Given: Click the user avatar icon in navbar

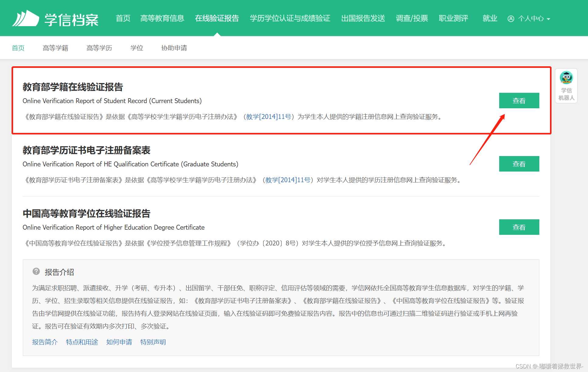Looking at the screenshot, I should 511,19.
